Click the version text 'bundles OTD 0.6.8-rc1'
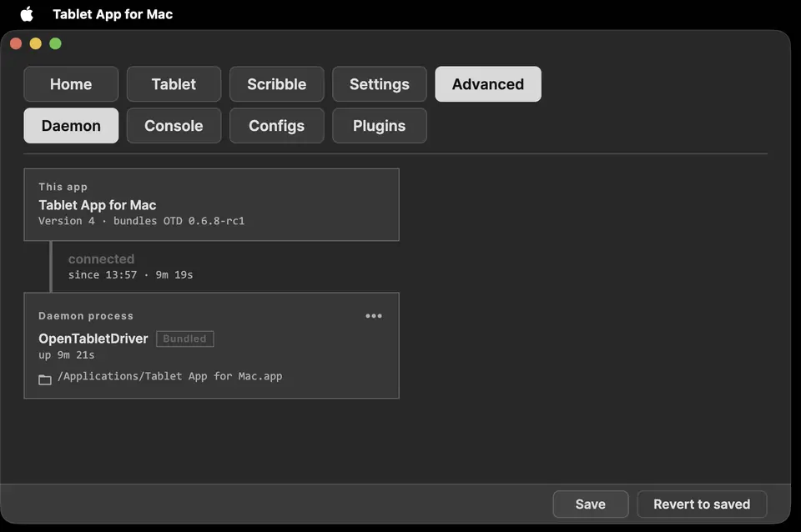801x532 pixels. click(179, 221)
